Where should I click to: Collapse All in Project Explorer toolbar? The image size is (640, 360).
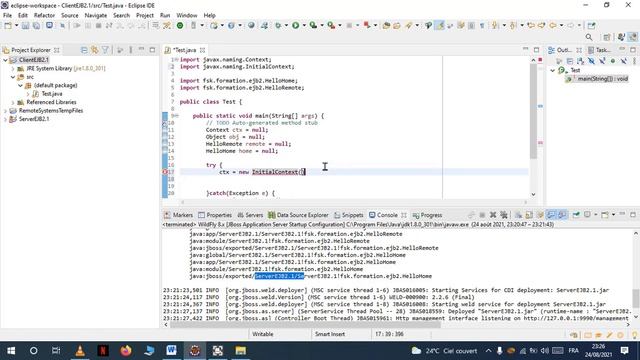pyautogui.click(x=84, y=50)
